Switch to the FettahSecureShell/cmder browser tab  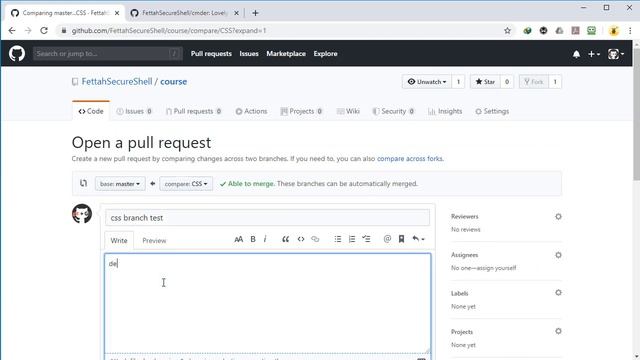184,13
